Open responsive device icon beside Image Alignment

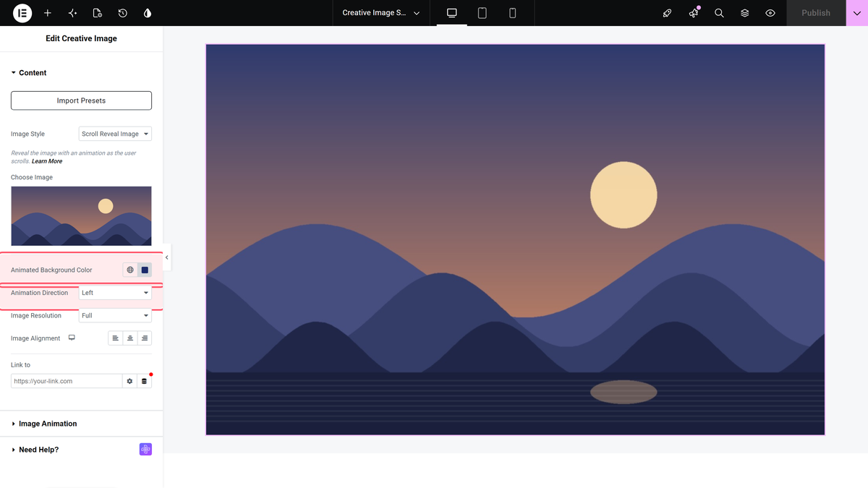[72, 338]
